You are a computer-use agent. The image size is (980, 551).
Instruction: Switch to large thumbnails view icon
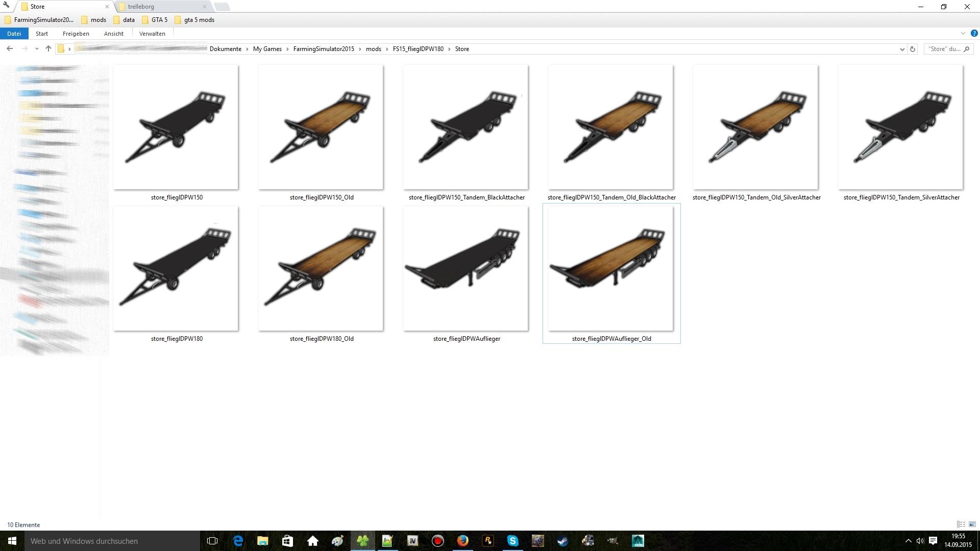pyautogui.click(x=972, y=524)
